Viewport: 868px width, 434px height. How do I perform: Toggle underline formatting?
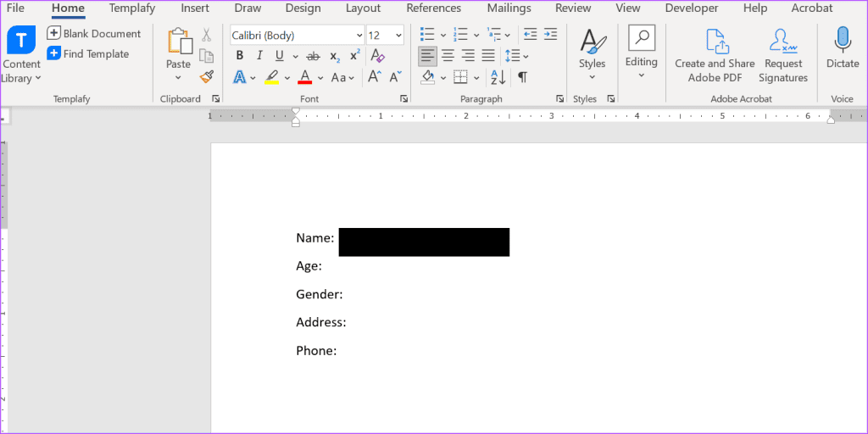click(x=280, y=56)
